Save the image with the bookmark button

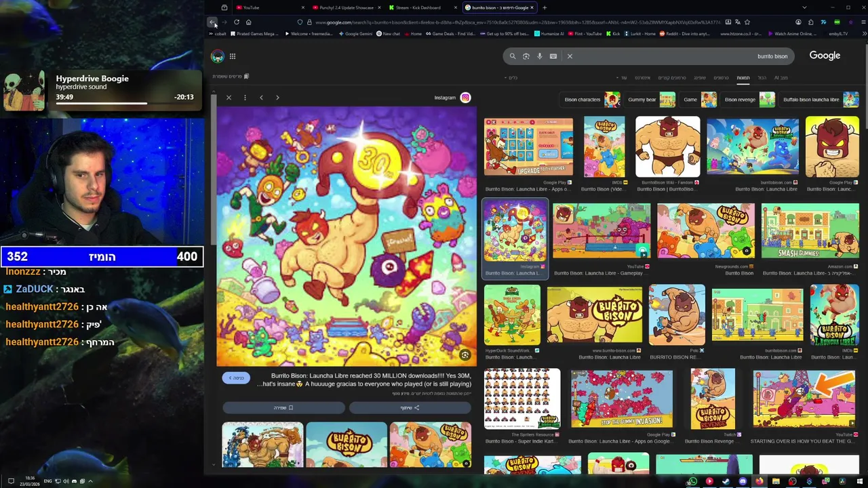tap(283, 407)
